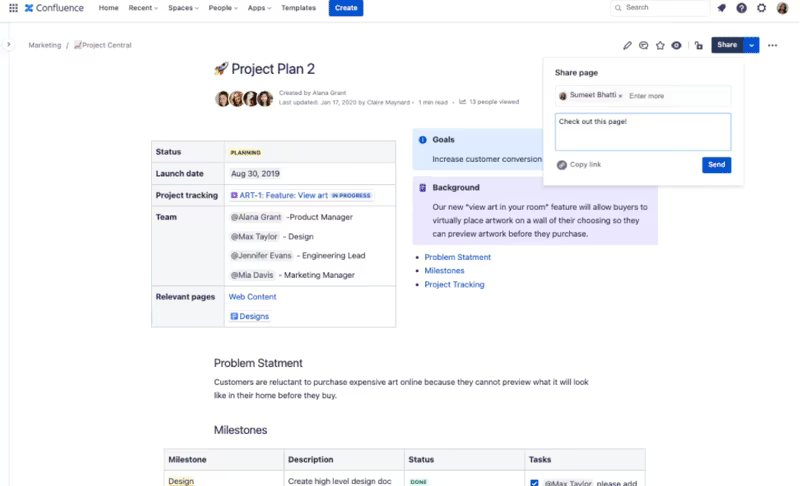Open page restrictions lock icon
Screen dimensions: 800x486
pos(698,45)
